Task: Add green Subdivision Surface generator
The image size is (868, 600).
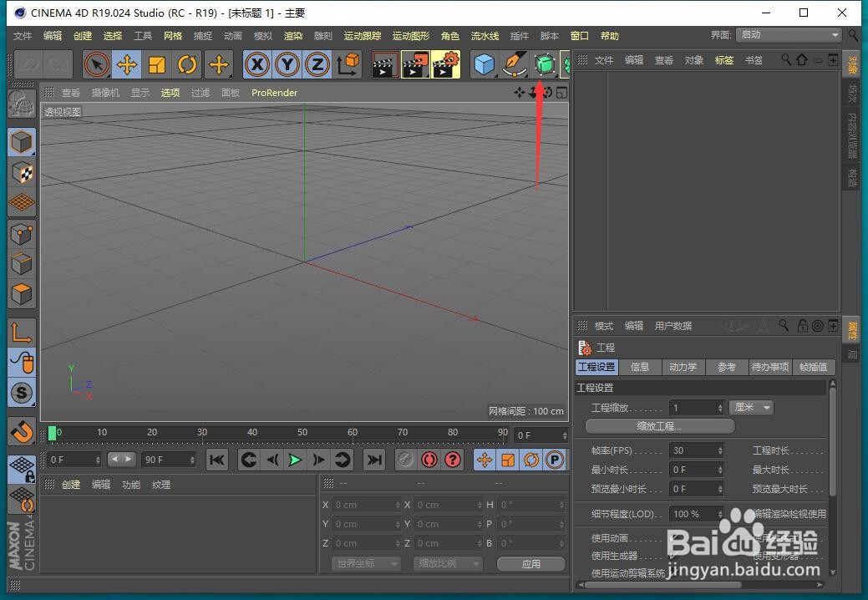Action: pyautogui.click(x=545, y=64)
